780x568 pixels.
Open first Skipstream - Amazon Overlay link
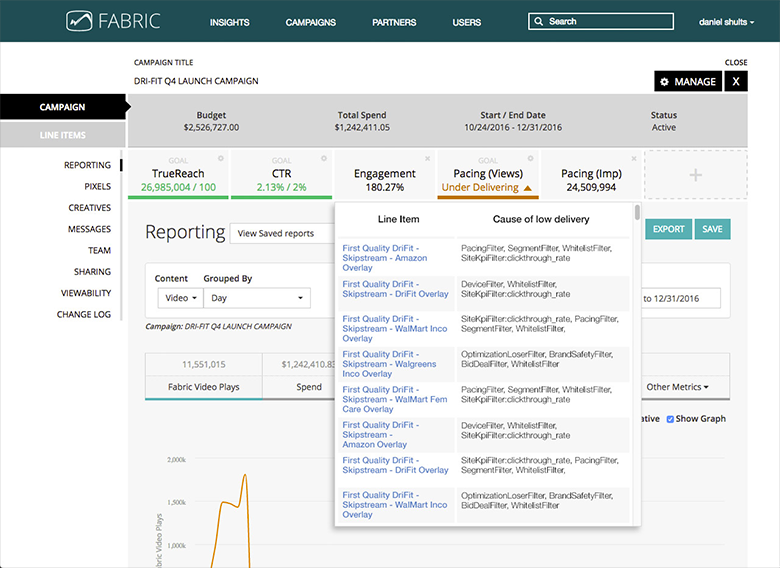tap(385, 258)
